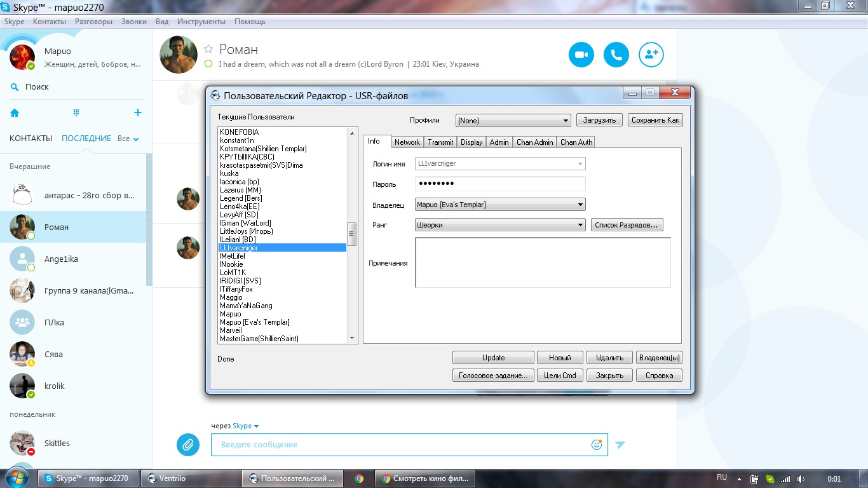The image size is (868, 488).
Task: Open the Контакты menu
Action: click(50, 22)
